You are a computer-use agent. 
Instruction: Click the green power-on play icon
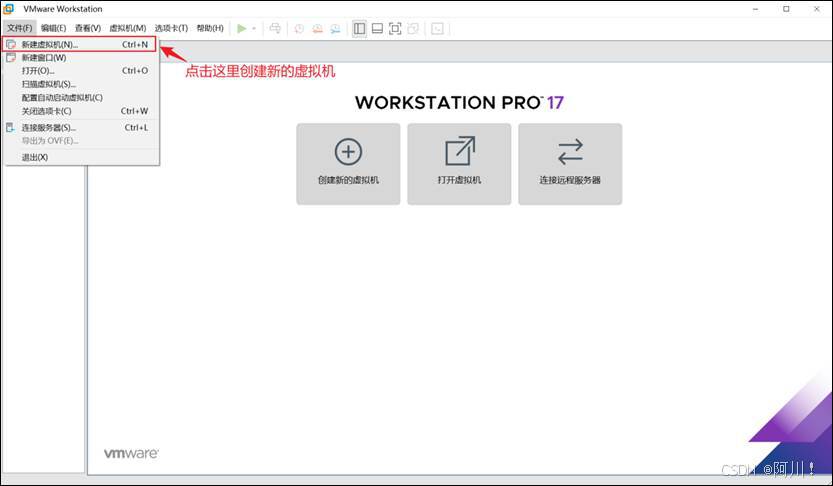click(242, 29)
